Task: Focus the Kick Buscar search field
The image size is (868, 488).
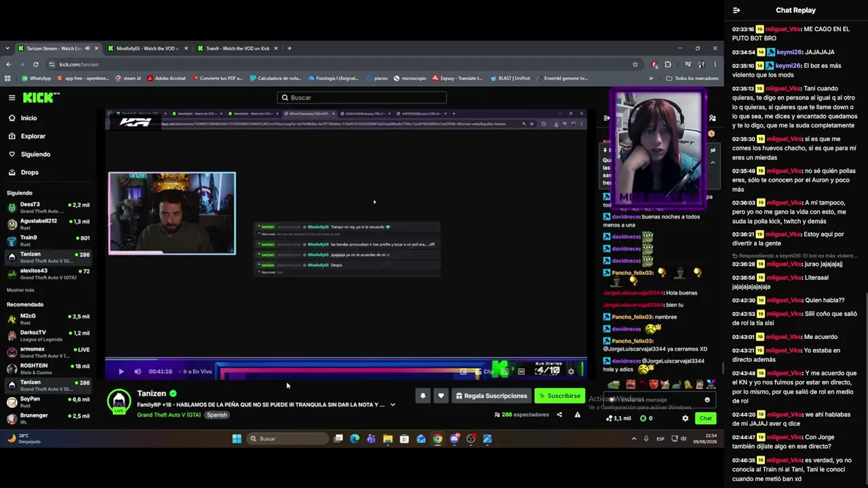Action: tap(361, 98)
